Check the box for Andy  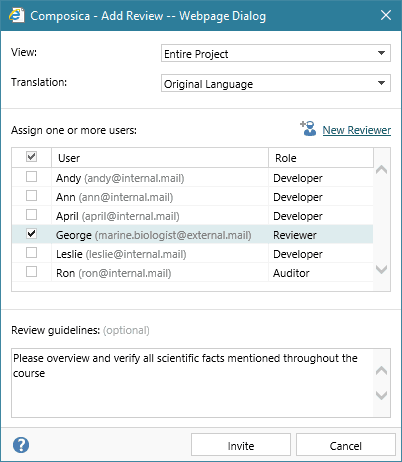click(32, 177)
